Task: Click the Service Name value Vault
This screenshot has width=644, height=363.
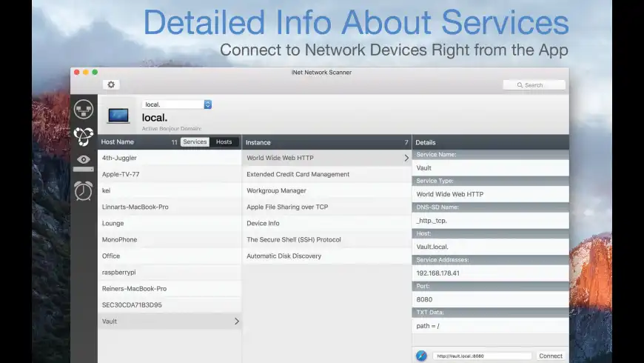Action: pyautogui.click(x=490, y=167)
